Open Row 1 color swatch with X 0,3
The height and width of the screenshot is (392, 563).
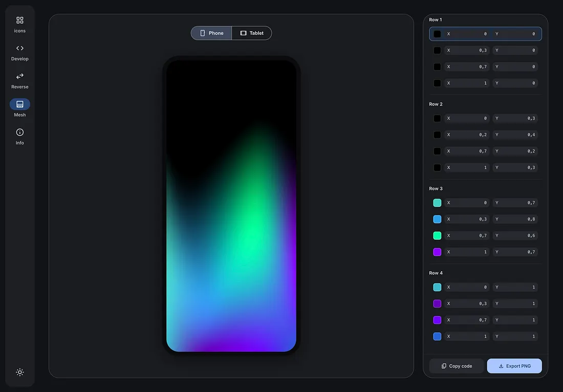pyautogui.click(x=437, y=50)
